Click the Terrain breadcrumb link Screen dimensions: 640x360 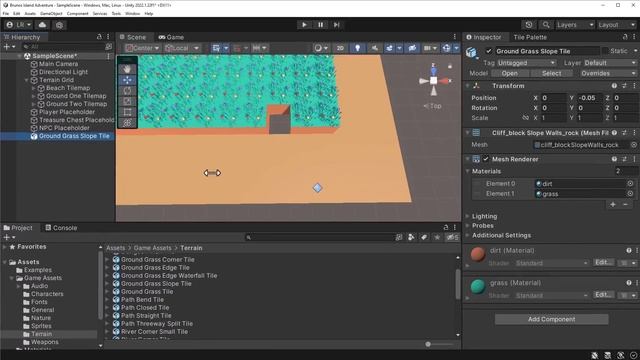coord(191,248)
